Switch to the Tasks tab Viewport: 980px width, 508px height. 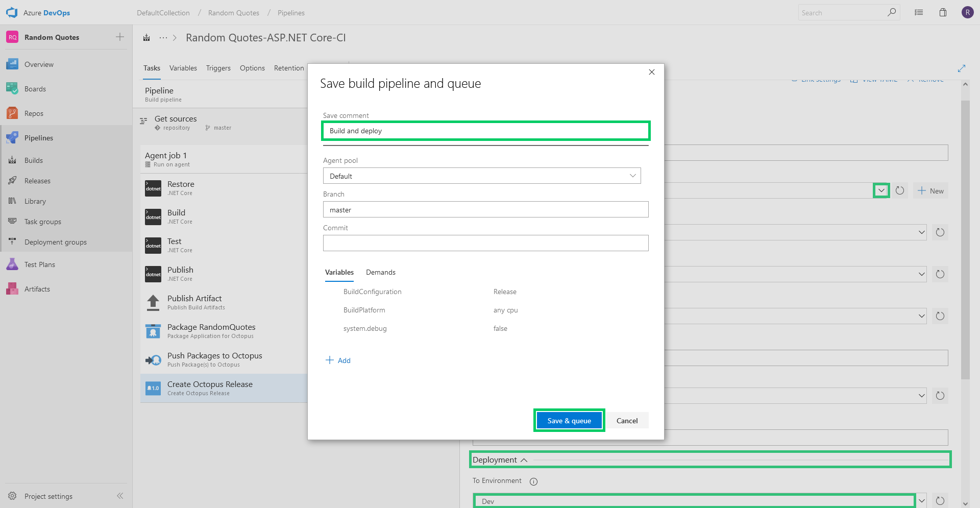tap(152, 68)
